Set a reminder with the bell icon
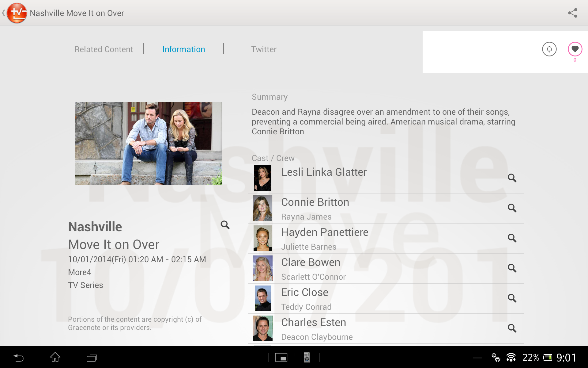 549,49
